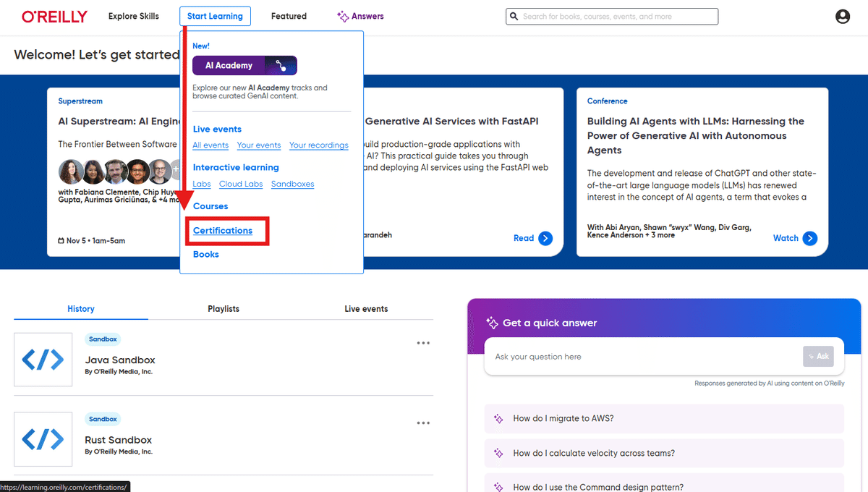The height and width of the screenshot is (492, 868).
Task: Switch to the Live events tab
Action: (366, 308)
